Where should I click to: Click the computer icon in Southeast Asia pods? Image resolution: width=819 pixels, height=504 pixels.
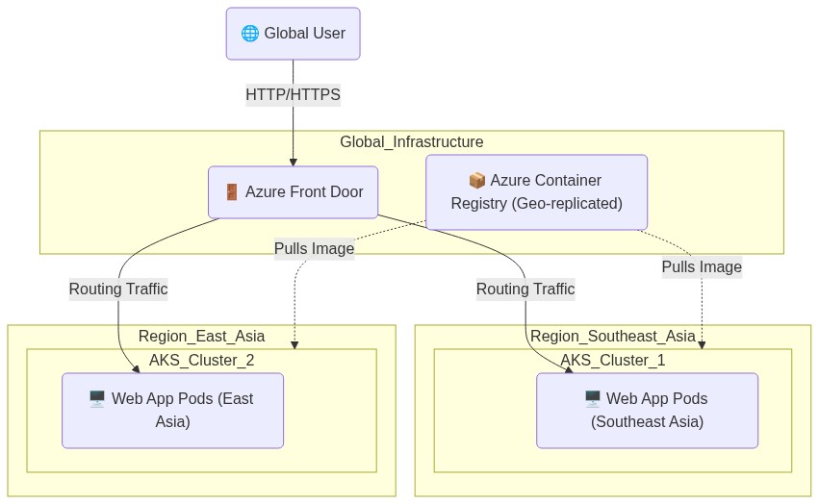click(592, 399)
